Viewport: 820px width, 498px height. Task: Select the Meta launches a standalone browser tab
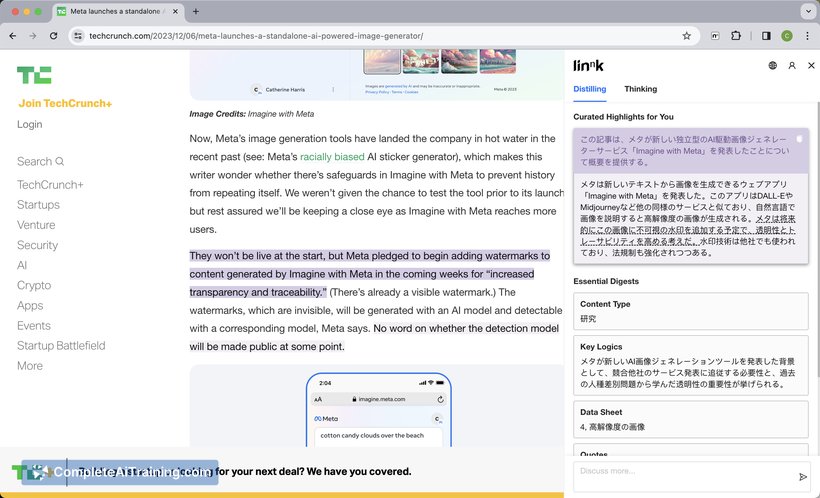pyautogui.click(x=118, y=11)
